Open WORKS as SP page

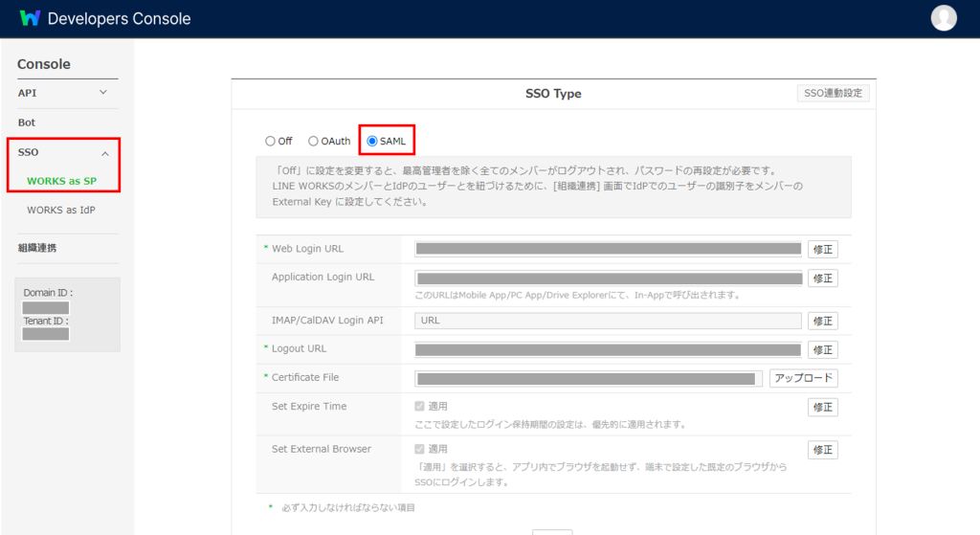[61, 181]
